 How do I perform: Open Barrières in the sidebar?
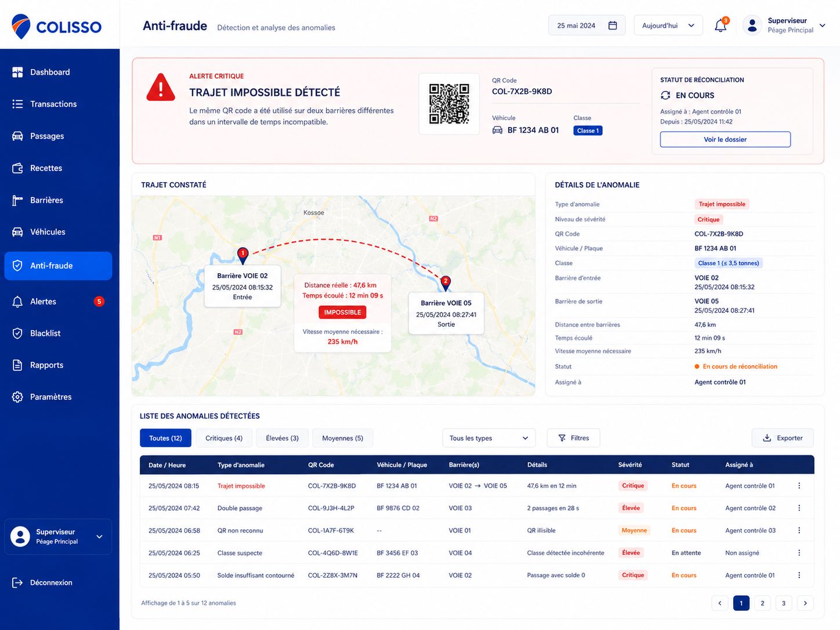[x=58, y=200]
